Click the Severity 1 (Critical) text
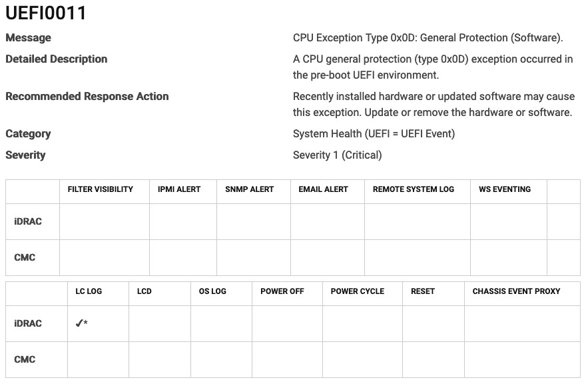 pyautogui.click(x=337, y=155)
